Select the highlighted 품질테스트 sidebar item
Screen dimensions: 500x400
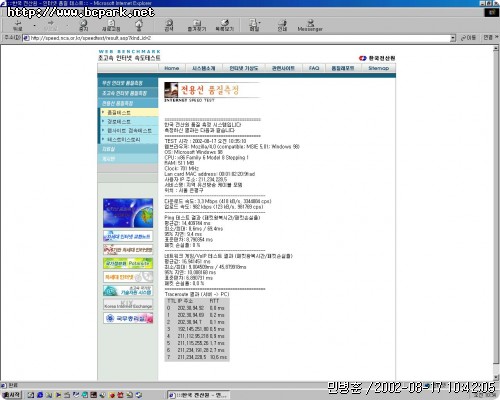coord(129,112)
